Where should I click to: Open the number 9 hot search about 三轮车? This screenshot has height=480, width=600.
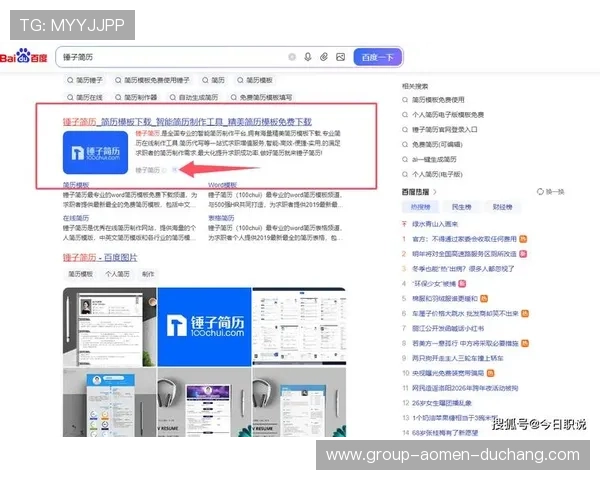pos(457,359)
